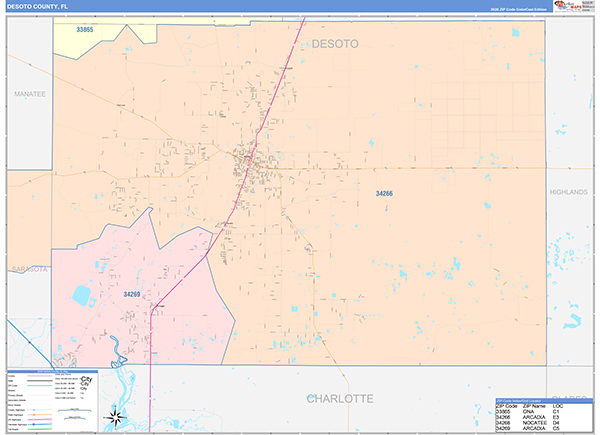Click the Market Maps logo
The height and width of the screenshot is (435, 600).
(x=567, y=6)
